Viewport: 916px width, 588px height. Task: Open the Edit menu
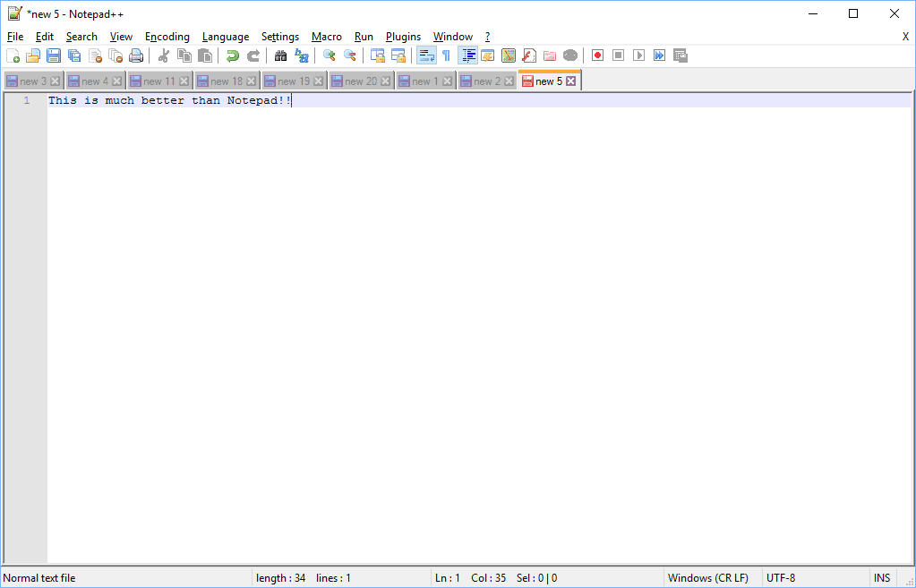[45, 37]
